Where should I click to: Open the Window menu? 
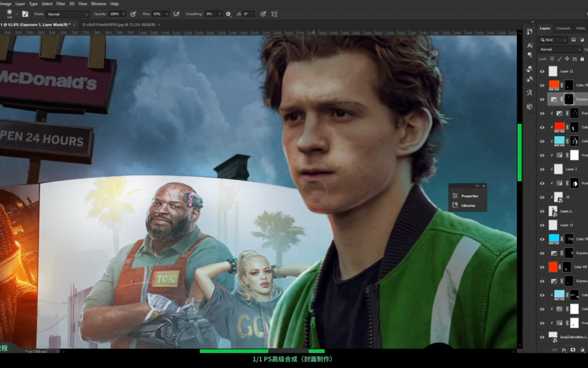(x=99, y=4)
